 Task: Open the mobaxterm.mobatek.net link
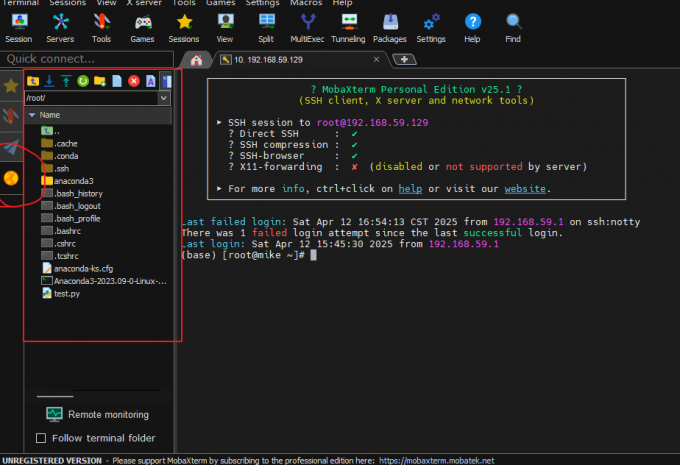click(x=436, y=461)
